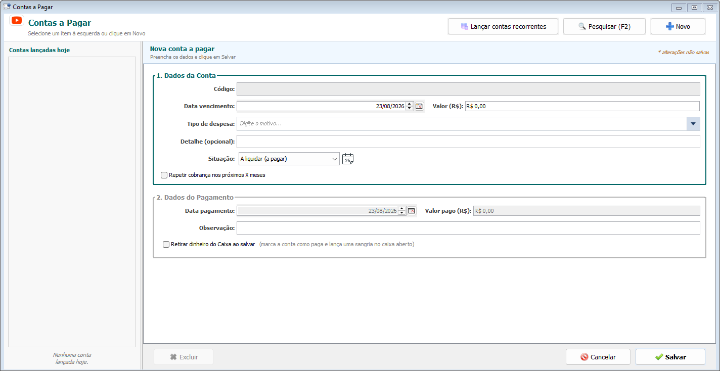Click the Data pagamento spinner arrows

point(402,211)
